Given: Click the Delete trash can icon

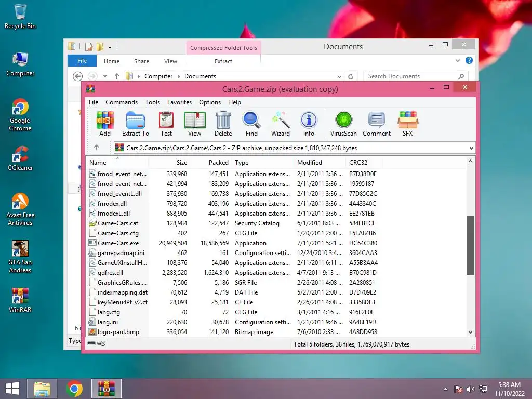Looking at the screenshot, I should pyautogui.click(x=223, y=124).
